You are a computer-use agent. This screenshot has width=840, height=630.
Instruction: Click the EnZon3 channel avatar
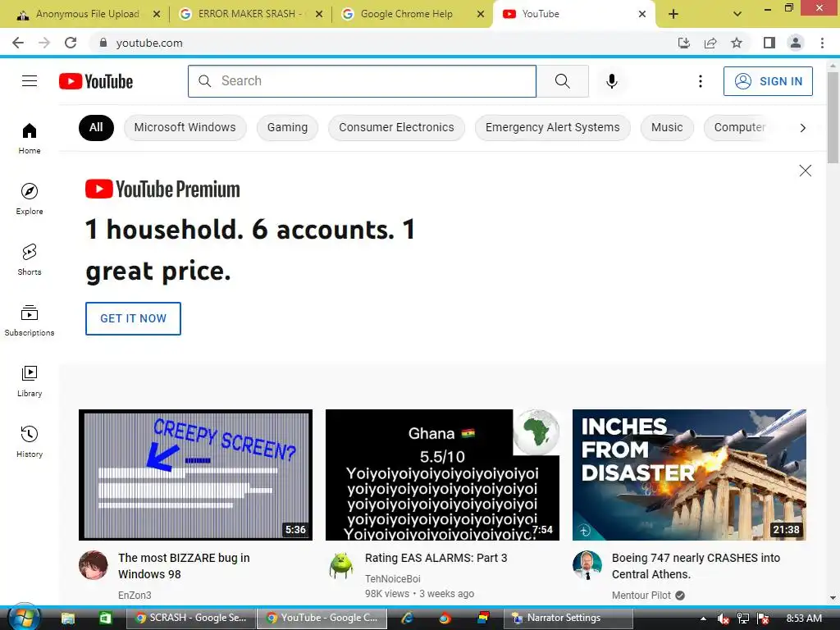pos(94,565)
